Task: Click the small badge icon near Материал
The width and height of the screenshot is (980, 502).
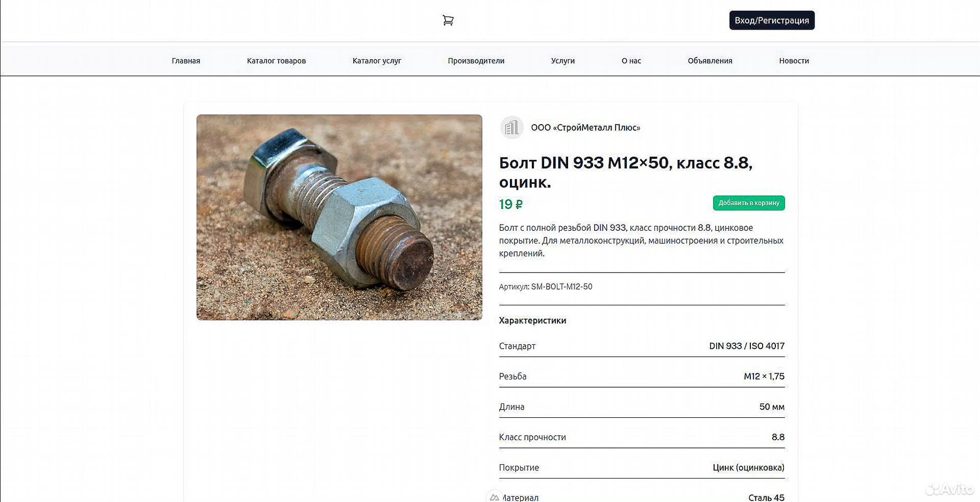Action: [x=494, y=497]
